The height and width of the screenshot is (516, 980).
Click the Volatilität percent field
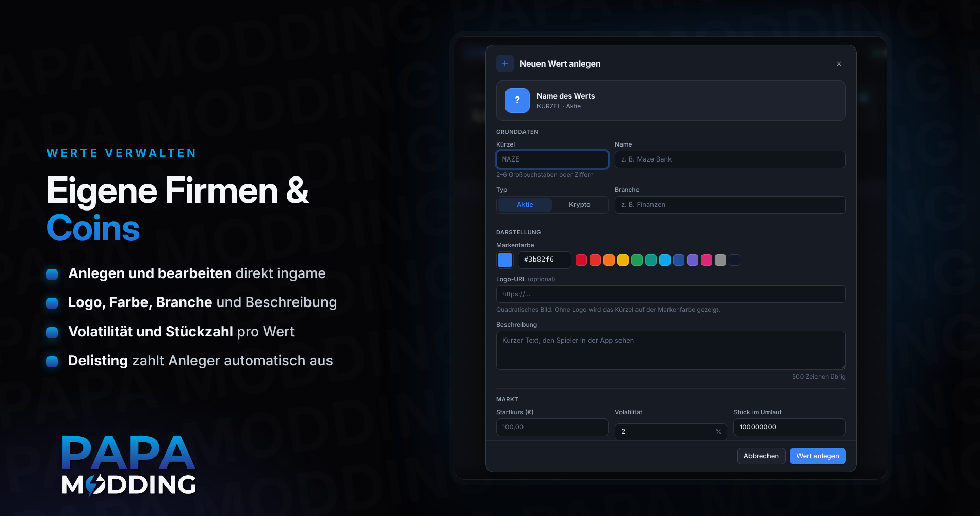coord(671,431)
